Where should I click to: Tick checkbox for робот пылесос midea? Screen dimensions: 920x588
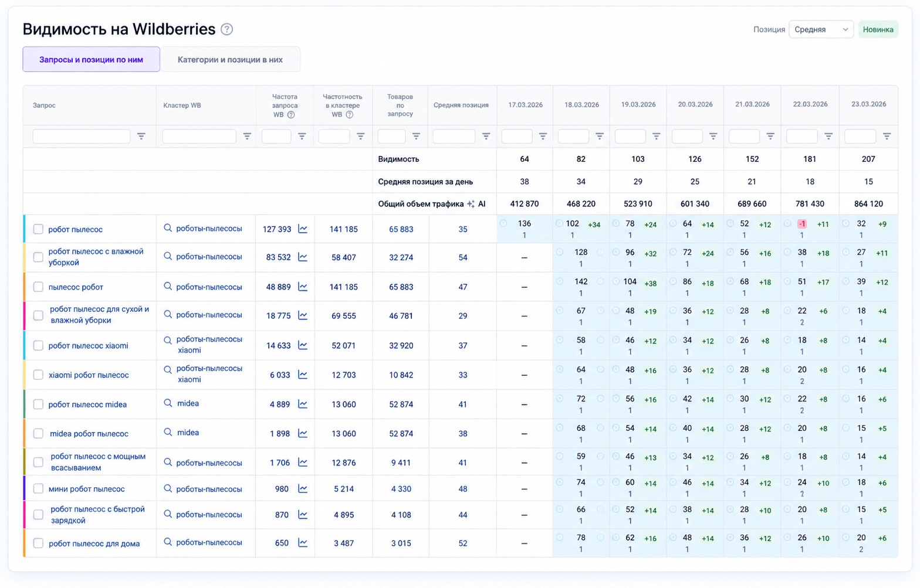coord(38,404)
